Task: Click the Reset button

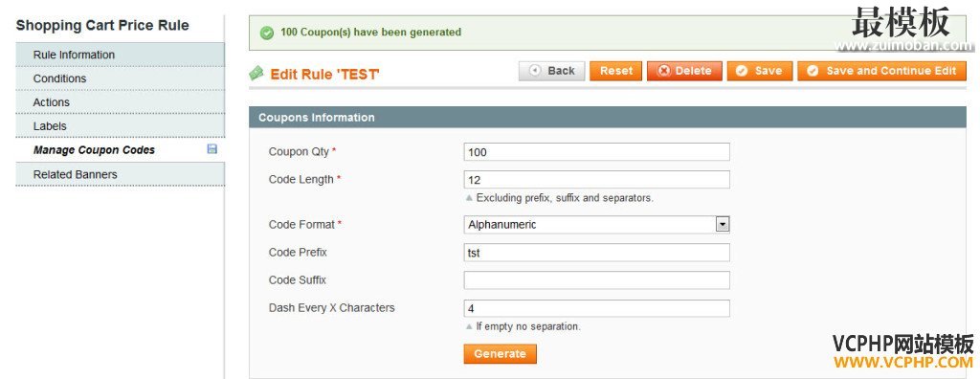Action: 616,71
